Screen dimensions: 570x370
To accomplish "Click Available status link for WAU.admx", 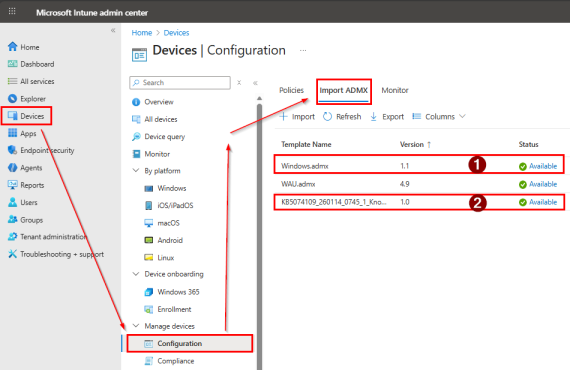I will click(x=543, y=184).
